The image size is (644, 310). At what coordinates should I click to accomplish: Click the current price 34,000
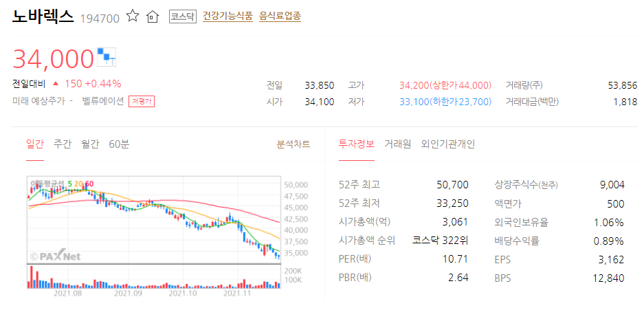[54, 58]
